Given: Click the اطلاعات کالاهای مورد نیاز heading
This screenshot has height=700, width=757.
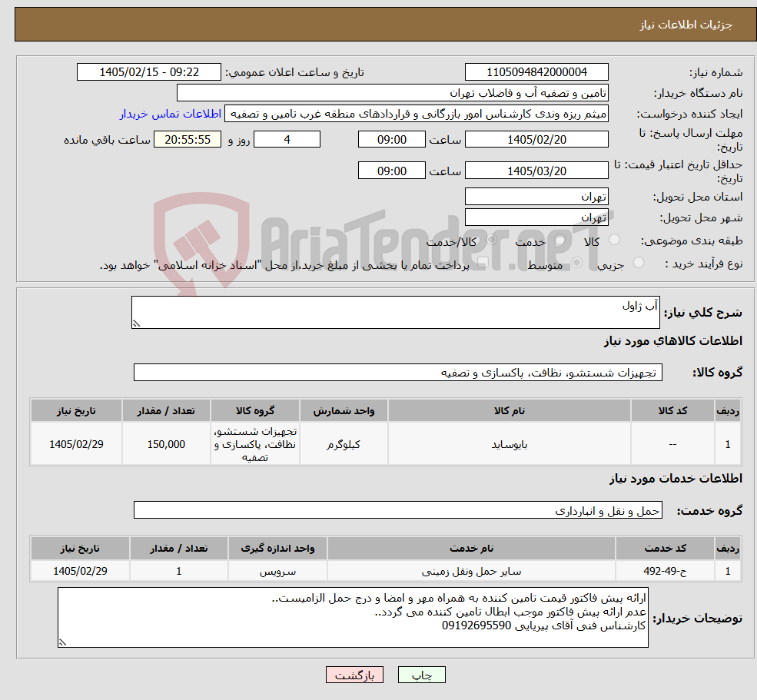Looking at the screenshot, I should point(673,341).
